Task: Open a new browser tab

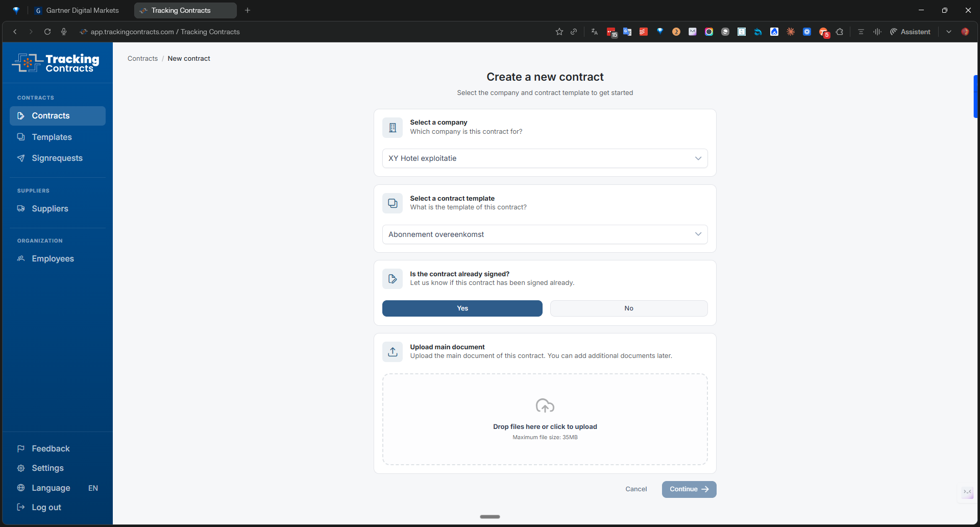Action: [248, 10]
